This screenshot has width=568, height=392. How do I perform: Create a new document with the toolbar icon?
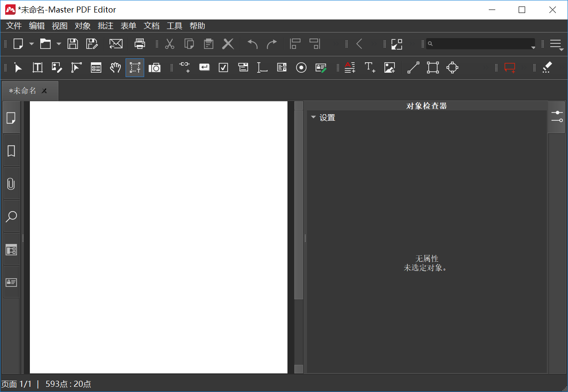(18, 44)
